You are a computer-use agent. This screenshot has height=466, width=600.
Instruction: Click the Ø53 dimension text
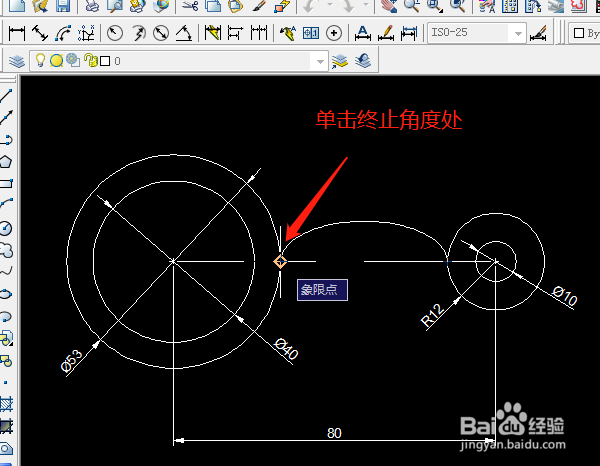[x=72, y=361]
